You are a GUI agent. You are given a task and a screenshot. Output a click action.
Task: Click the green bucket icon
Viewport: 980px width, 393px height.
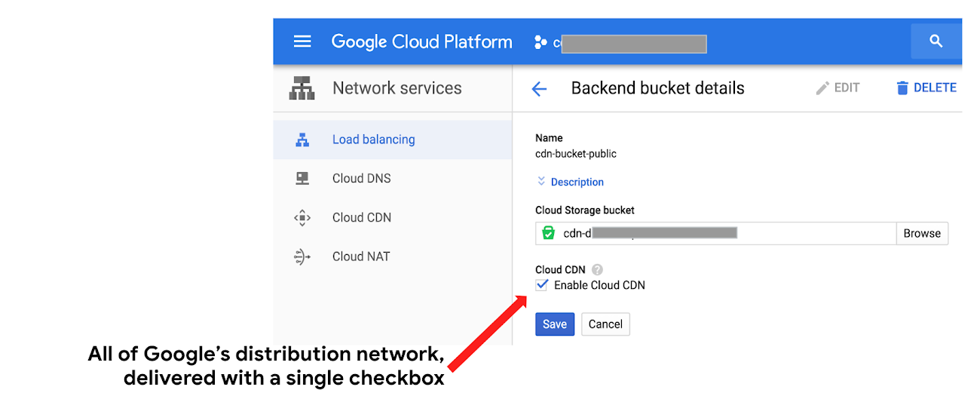(549, 233)
